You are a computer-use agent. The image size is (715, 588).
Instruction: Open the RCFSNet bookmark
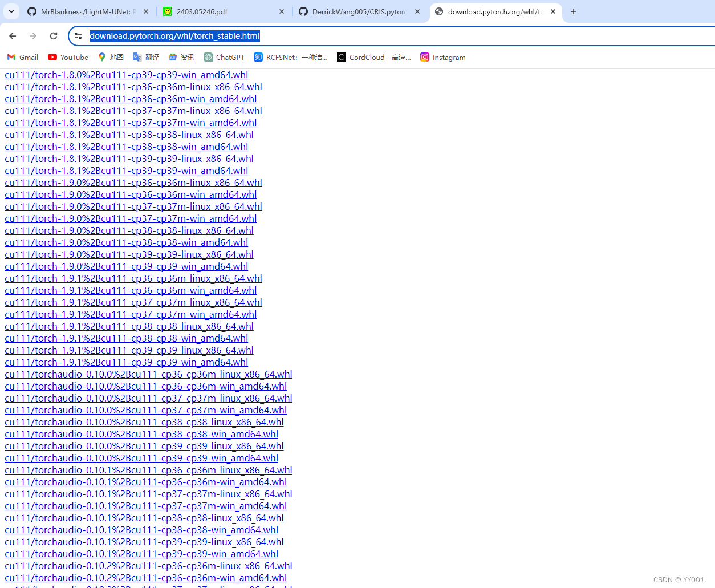coord(291,57)
